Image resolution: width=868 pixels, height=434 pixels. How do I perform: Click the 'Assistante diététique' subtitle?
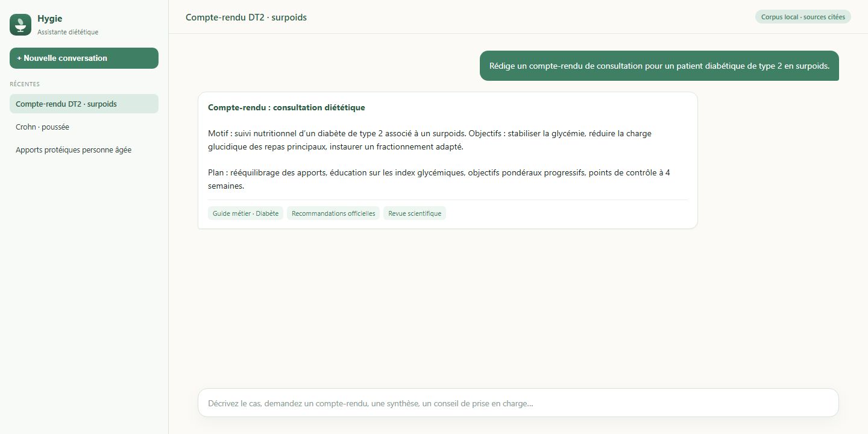[68, 32]
